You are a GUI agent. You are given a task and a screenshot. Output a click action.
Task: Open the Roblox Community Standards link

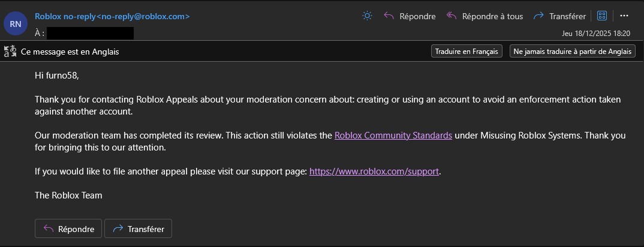pos(393,135)
